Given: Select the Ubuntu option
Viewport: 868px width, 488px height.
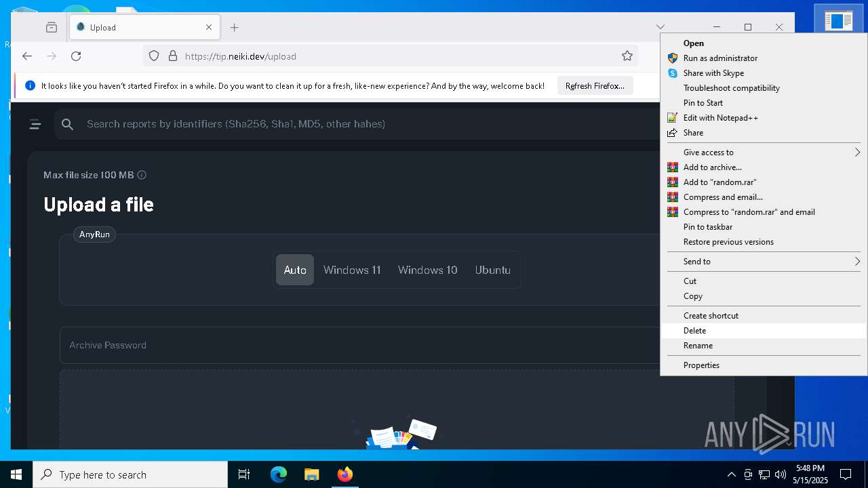Looking at the screenshot, I should (493, 270).
